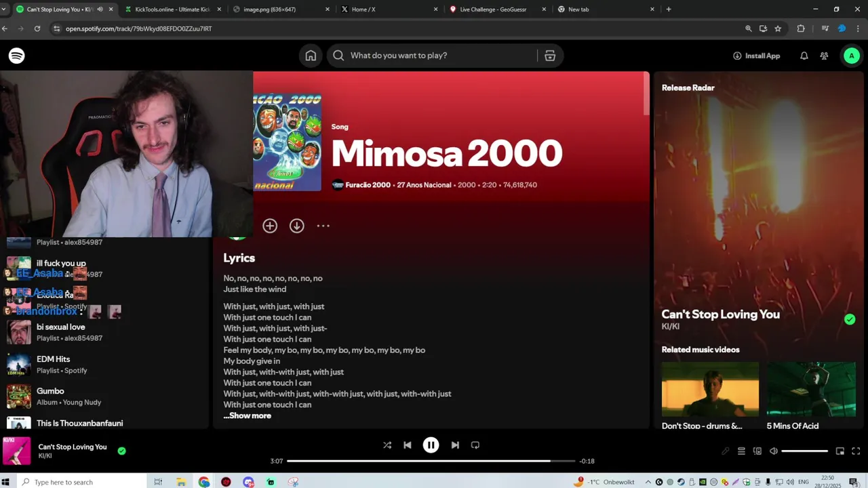Pause the current song
This screenshot has width=868, height=488.
tap(431, 445)
